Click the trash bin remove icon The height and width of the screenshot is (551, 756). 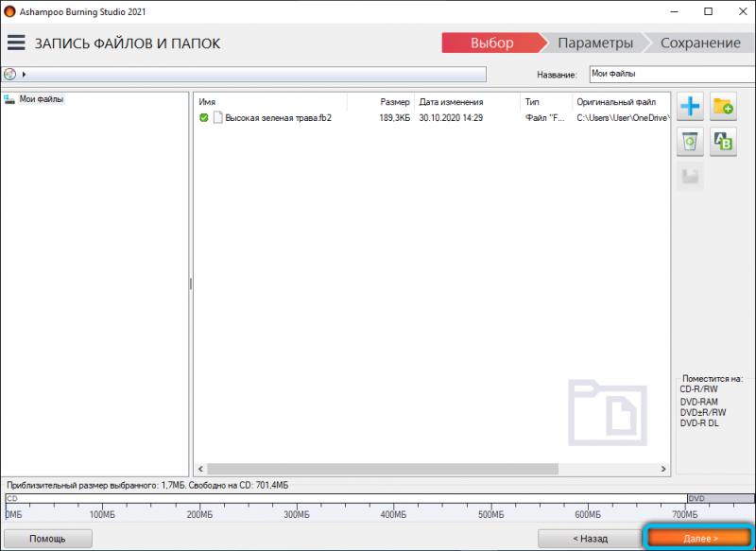(690, 142)
